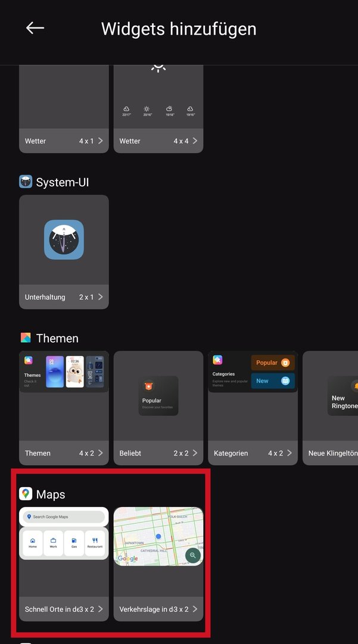Image resolution: width=358 pixels, height=644 pixels.
Task: Tap the System-UI clock app icon
Action: (x=64, y=240)
